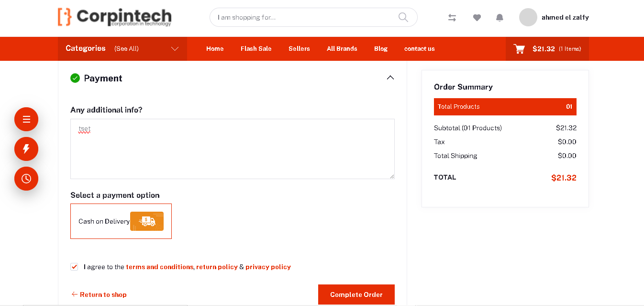Click the search magnifier icon
This screenshot has width=644, height=306.
[x=403, y=17]
